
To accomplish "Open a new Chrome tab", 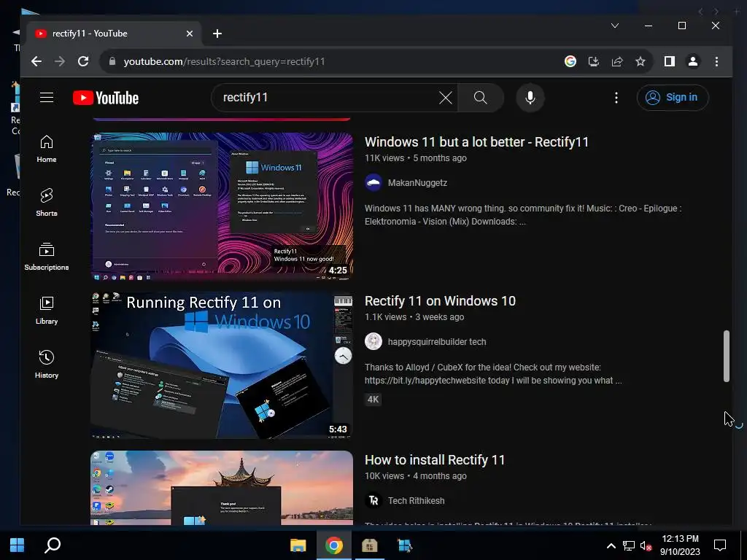I will coord(217,34).
